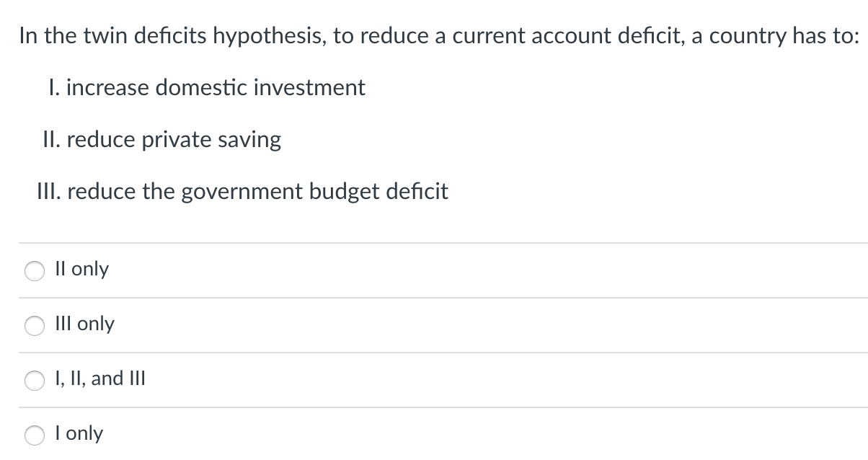Image resolution: width=868 pixels, height=460 pixels.
Task: Click the 'I, II, and III' answer label
Action: click(x=100, y=378)
